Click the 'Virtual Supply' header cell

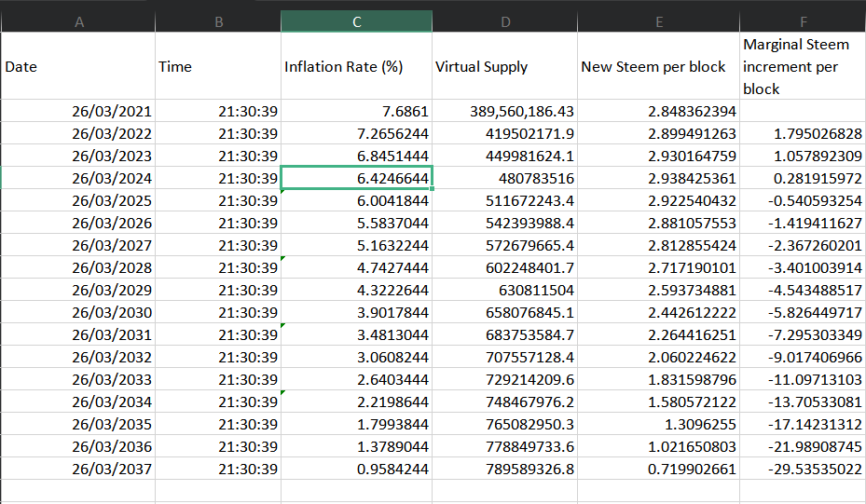[505, 66]
